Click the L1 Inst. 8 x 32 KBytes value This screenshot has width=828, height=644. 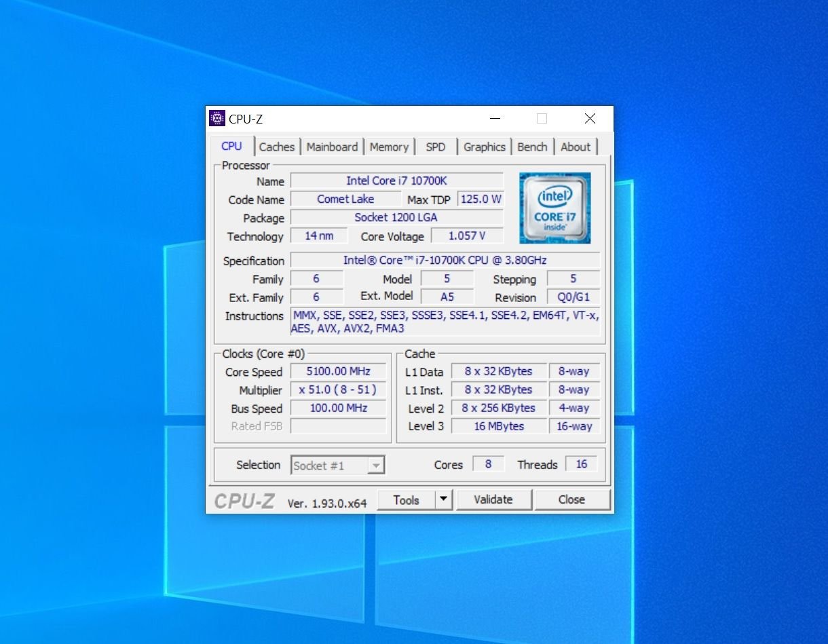pos(499,390)
